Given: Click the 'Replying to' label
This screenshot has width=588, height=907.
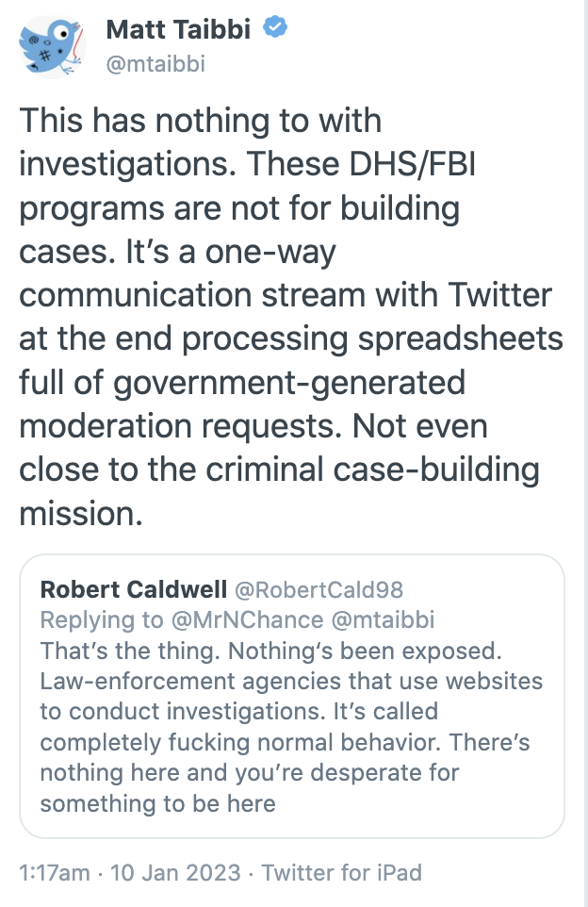Looking at the screenshot, I should click(x=102, y=620).
